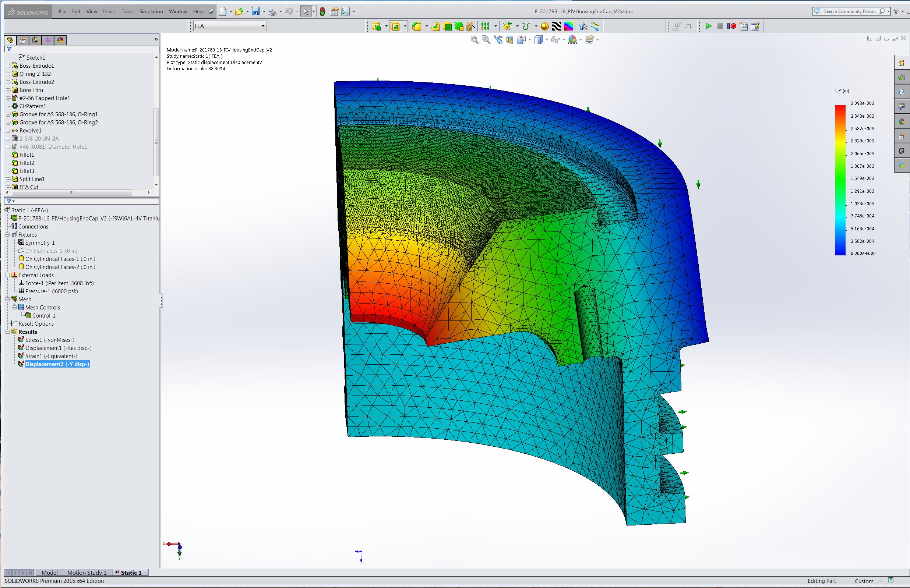Select Stress1 (-vonMises-) result plot
Viewport: 910px width, 588px height.
50,340
